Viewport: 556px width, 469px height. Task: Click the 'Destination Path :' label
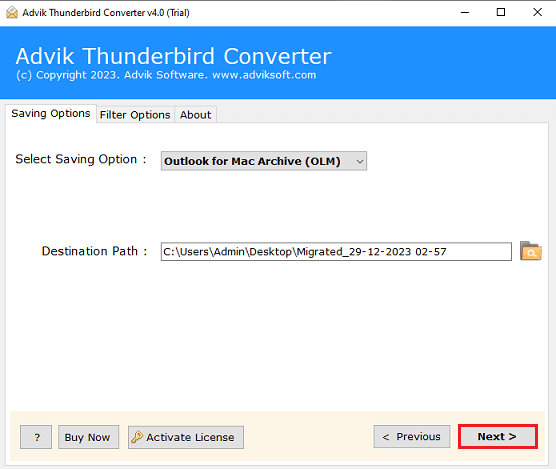[x=94, y=251]
